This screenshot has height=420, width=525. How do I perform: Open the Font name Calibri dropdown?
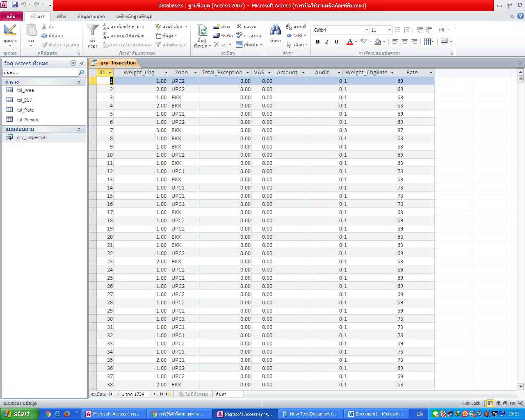click(367, 30)
